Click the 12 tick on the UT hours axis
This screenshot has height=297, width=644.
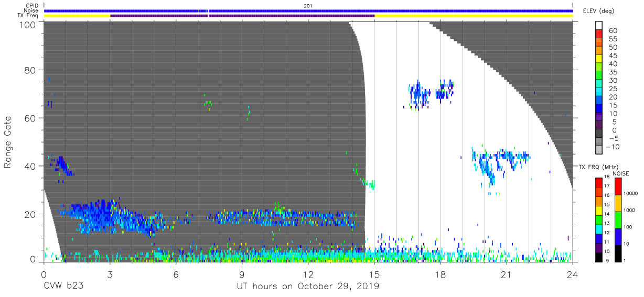click(308, 275)
